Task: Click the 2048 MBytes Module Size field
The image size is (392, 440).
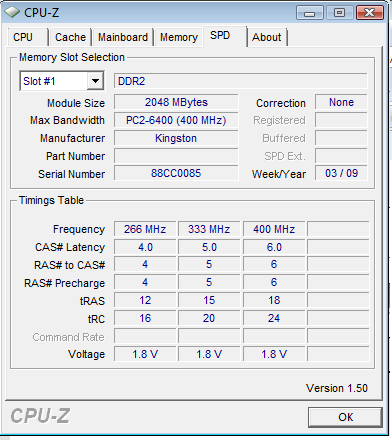Action: click(x=176, y=102)
